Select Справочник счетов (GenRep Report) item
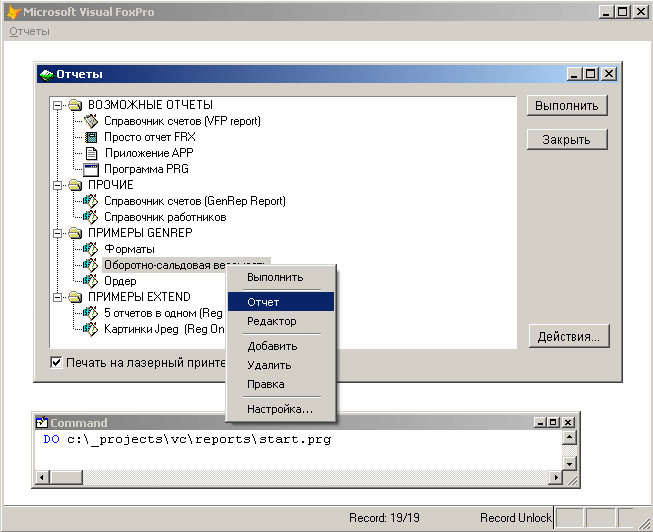 pos(195,201)
